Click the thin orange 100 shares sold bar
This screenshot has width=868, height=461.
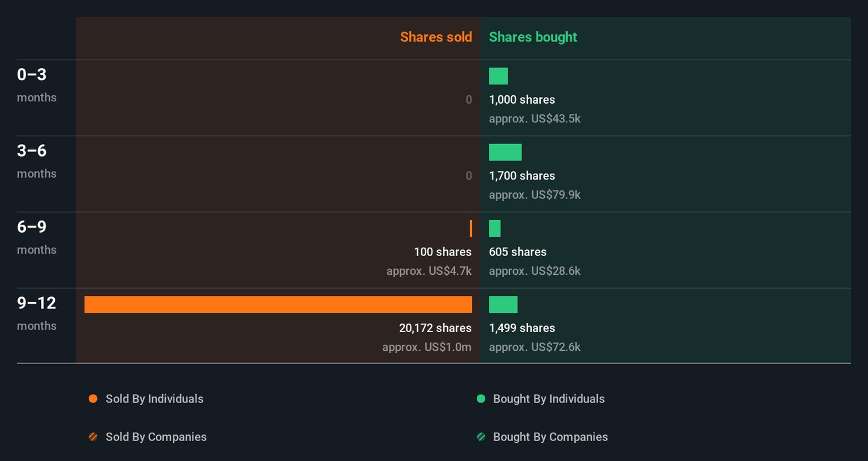[x=471, y=228]
